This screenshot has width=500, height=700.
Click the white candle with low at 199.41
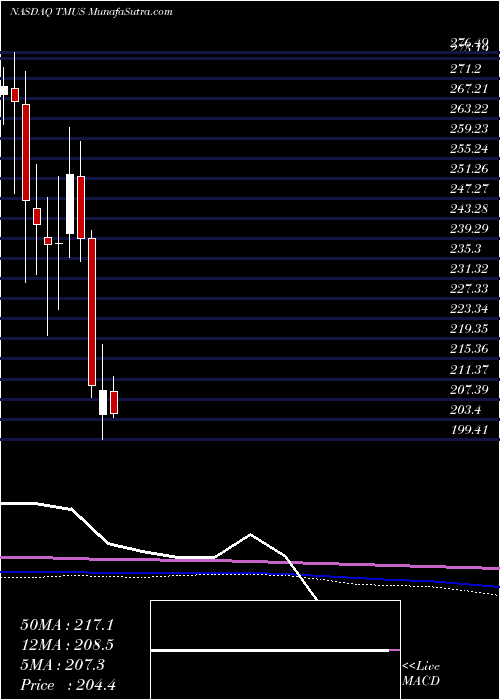click(x=103, y=402)
